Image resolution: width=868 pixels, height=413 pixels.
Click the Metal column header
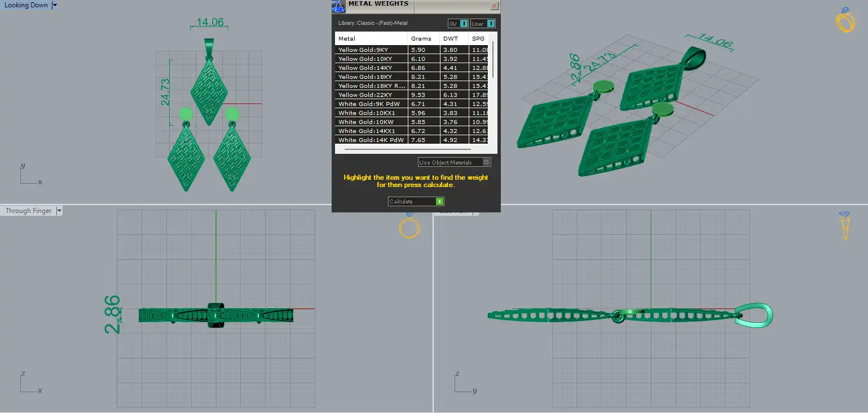click(x=371, y=39)
